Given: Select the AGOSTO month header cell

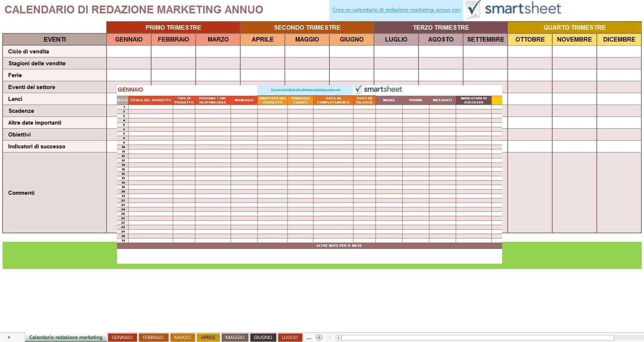Looking at the screenshot, I should pos(441,39).
